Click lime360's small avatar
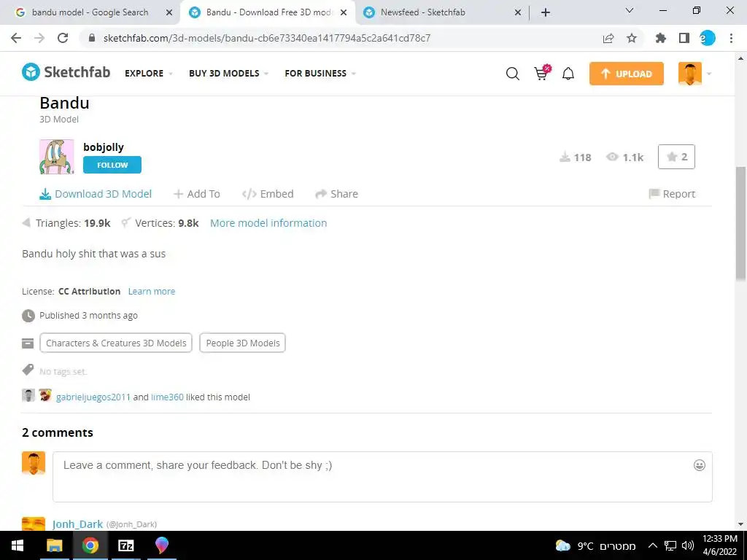 coord(45,395)
